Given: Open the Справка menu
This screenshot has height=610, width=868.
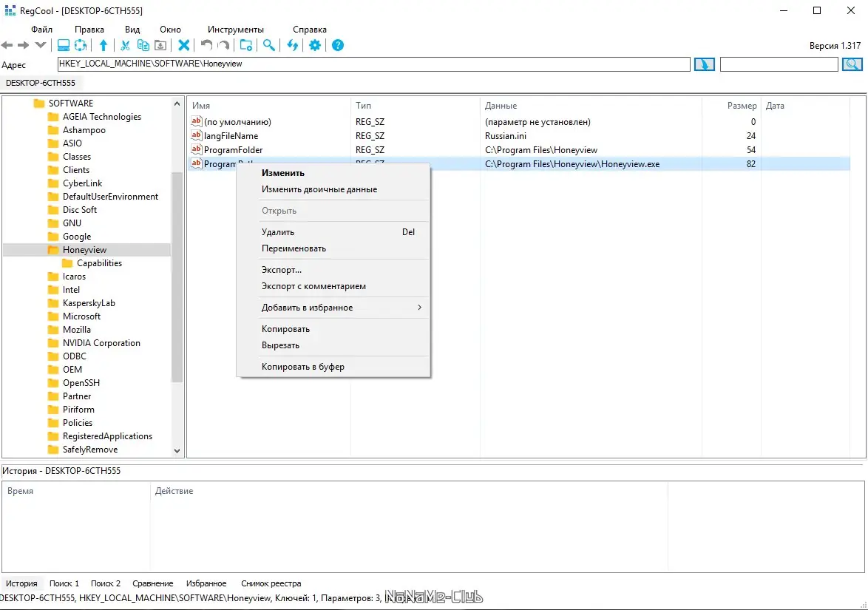Looking at the screenshot, I should [x=310, y=30].
